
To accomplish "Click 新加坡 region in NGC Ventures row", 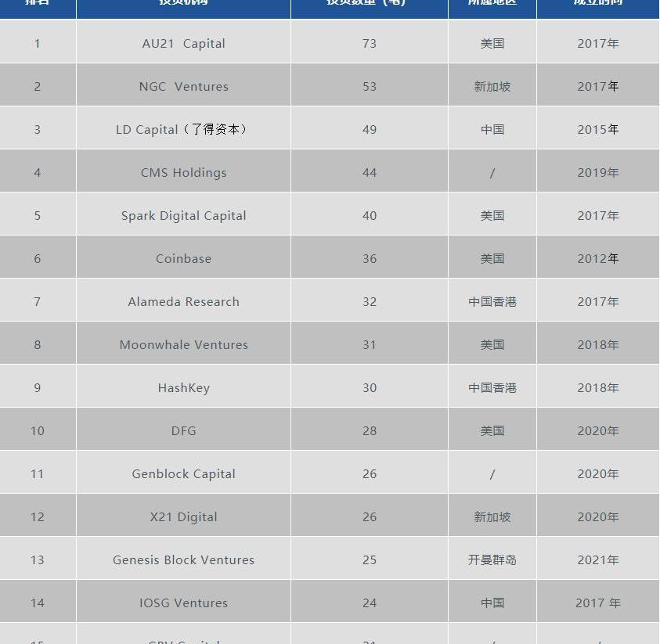I will point(492,86).
